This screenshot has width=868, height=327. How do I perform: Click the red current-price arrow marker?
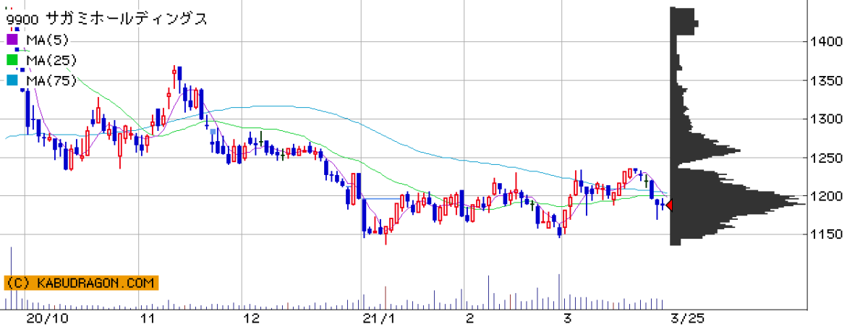click(x=669, y=205)
